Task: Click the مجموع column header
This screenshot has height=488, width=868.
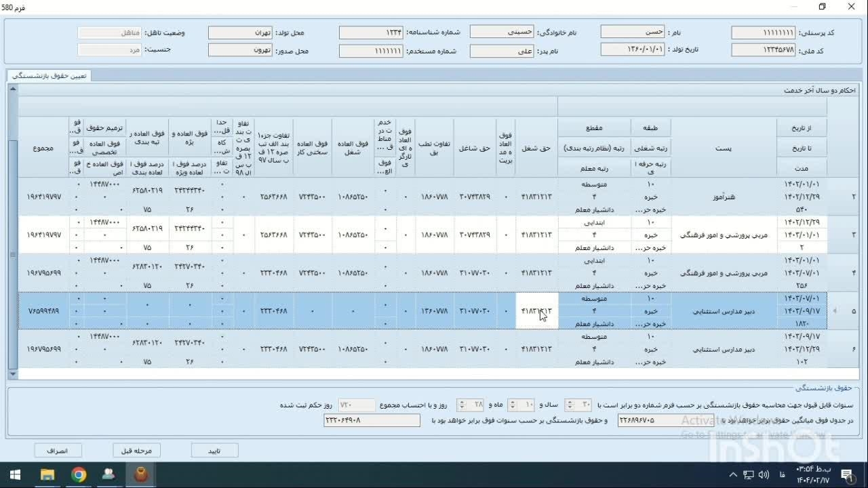Action: coord(43,147)
